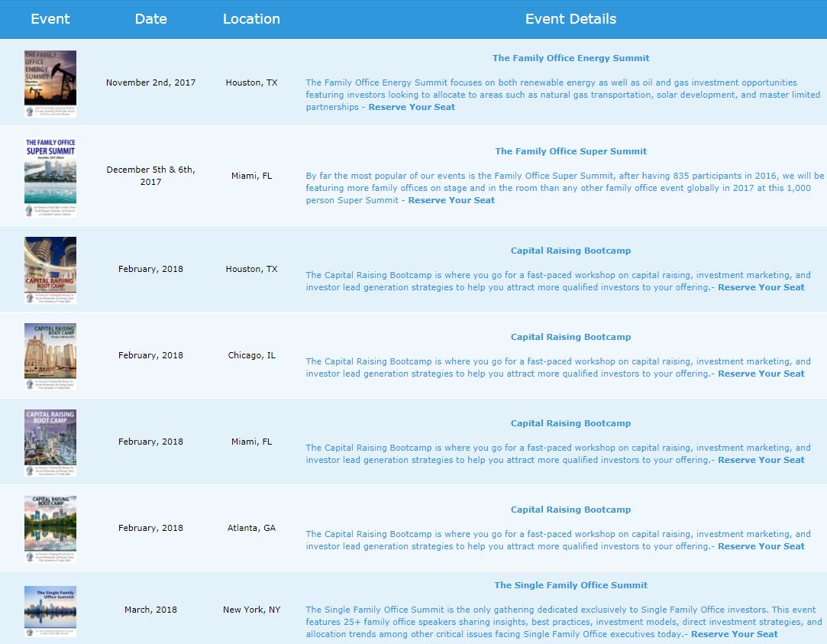Reserve Your Seat for the Energy Summit

pyautogui.click(x=412, y=107)
